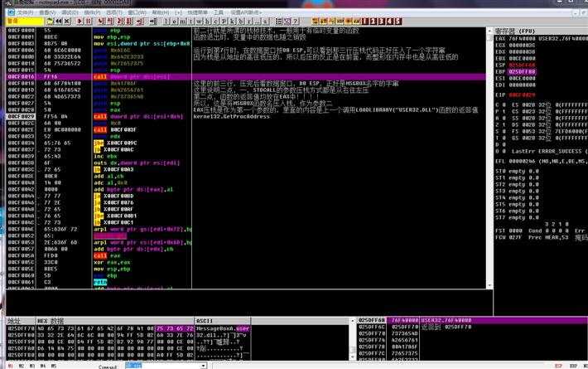This screenshot has width=588, height=369.
Task: Click the 地址 column header in dump
Action: (x=21, y=321)
